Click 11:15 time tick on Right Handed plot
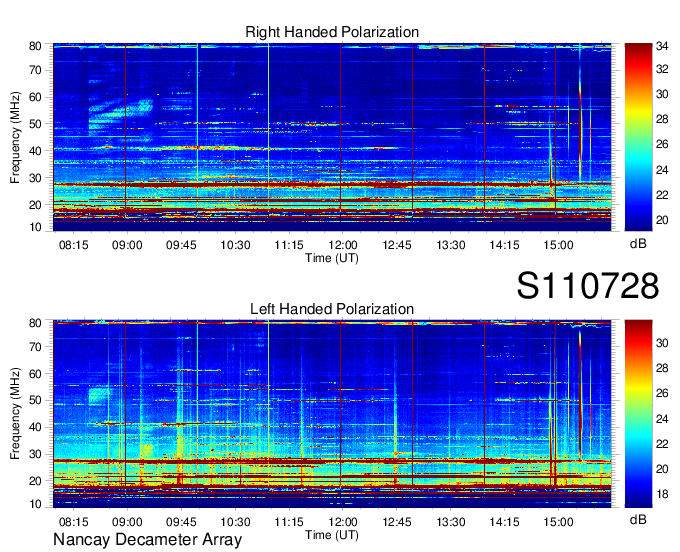 (x=289, y=245)
